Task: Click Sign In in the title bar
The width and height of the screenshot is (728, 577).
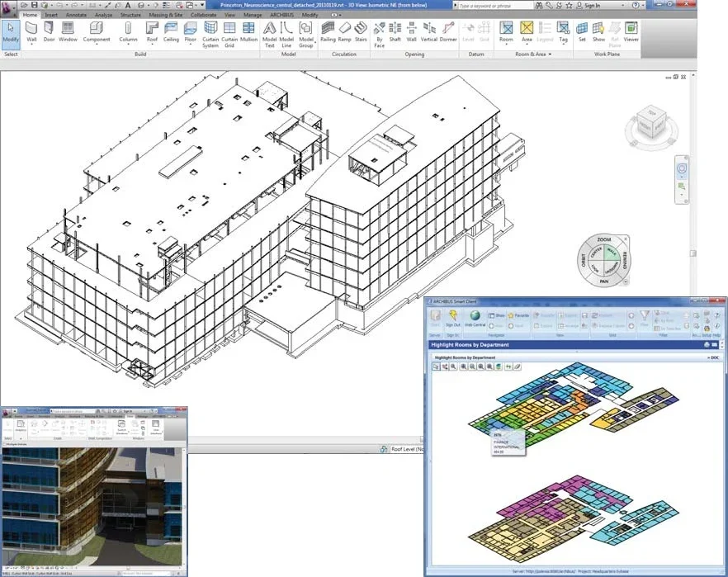Action: pos(592,6)
